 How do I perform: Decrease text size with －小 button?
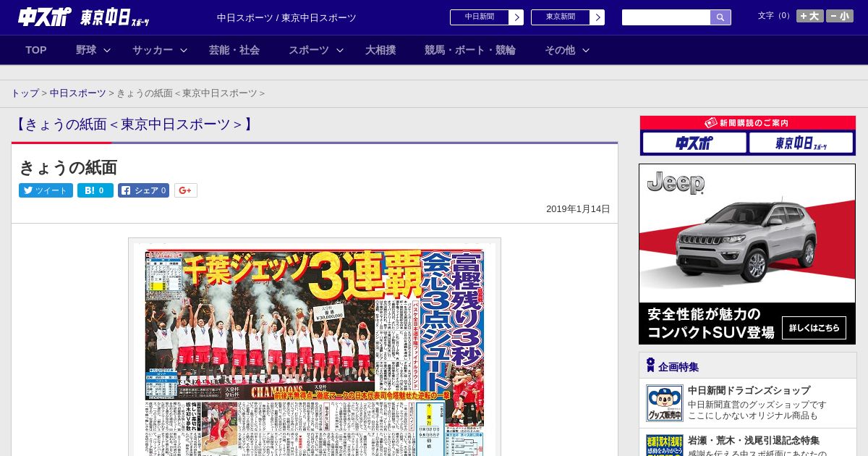[840, 16]
